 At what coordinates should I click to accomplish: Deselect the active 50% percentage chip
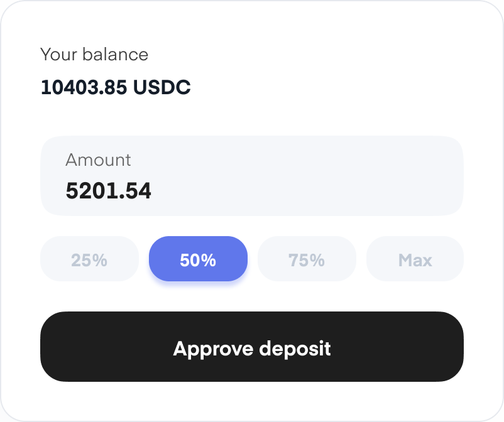tap(198, 259)
